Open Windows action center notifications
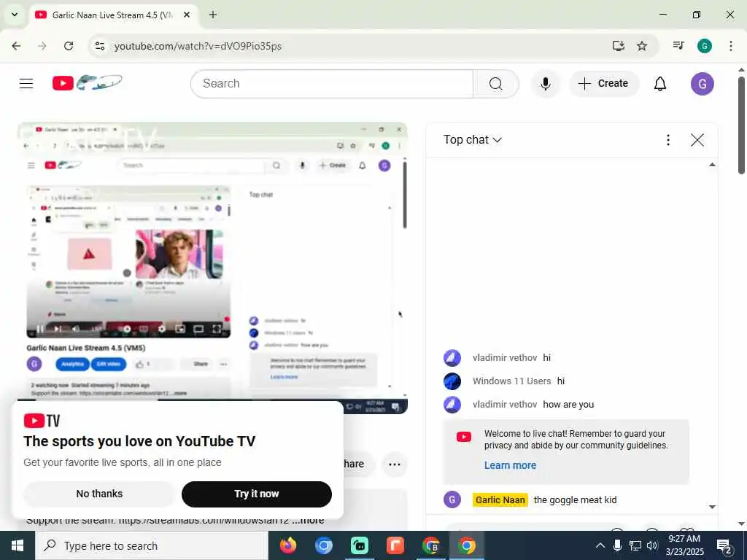 point(724,545)
